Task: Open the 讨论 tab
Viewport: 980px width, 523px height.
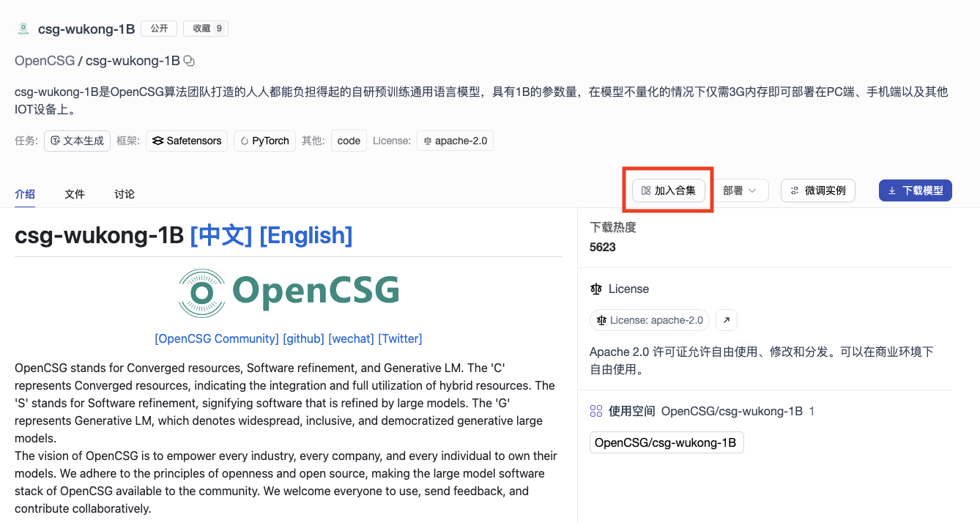Action: point(125,194)
